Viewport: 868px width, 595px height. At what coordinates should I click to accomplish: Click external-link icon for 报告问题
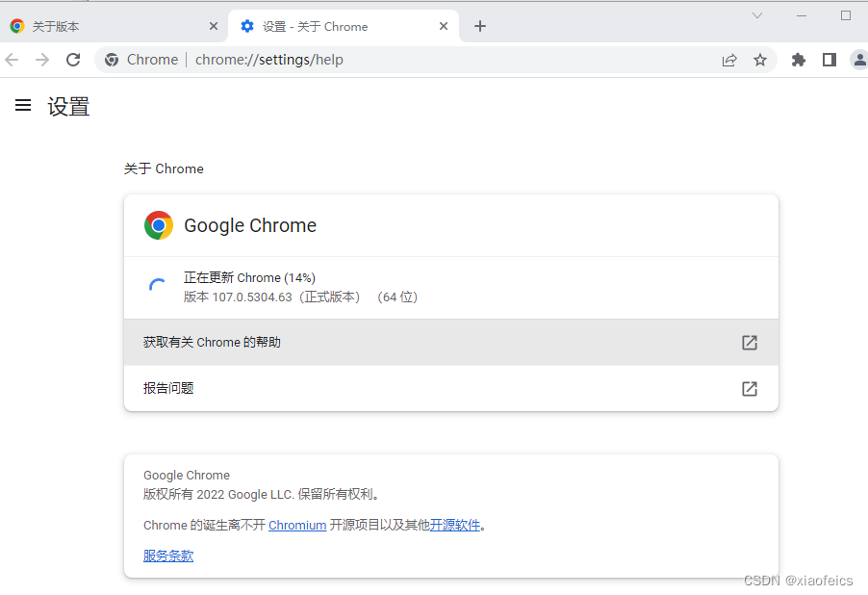749,388
